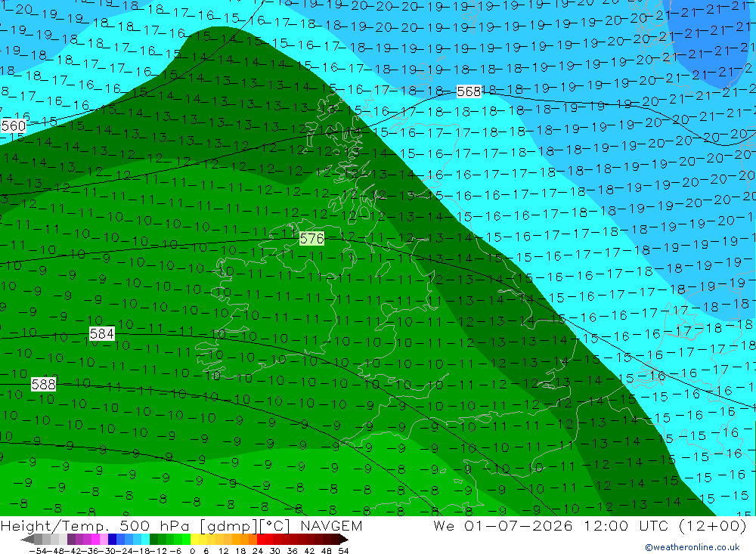Click the 576 height contour label

312,238
